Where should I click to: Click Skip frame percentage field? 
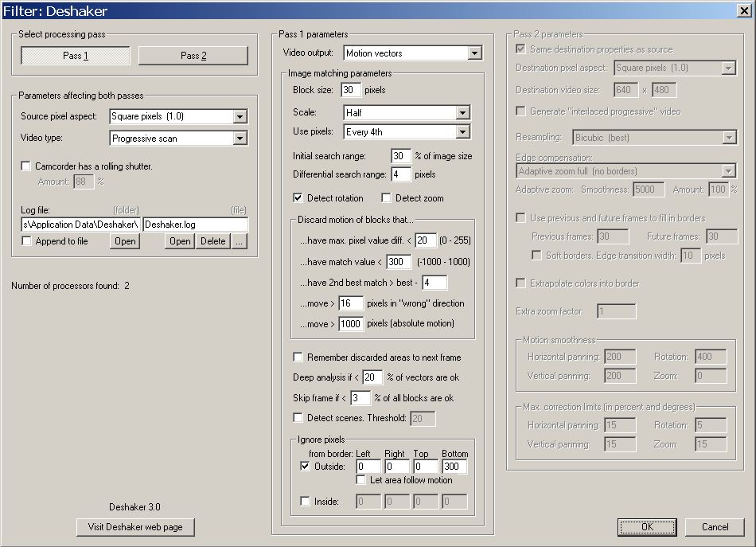(360, 398)
